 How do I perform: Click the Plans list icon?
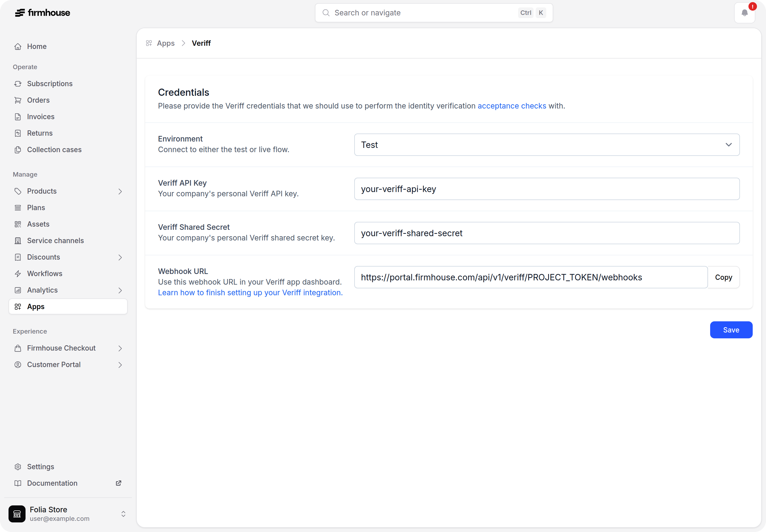pyautogui.click(x=18, y=208)
